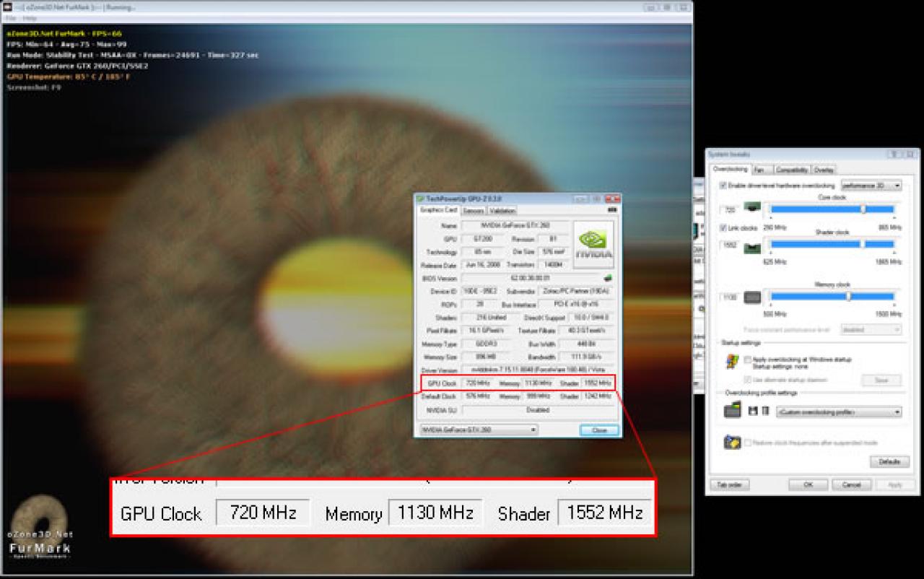This screenshot has height=579, width=924.
Task: Switch to GPU-Z Validation tab
Action: 502,211
